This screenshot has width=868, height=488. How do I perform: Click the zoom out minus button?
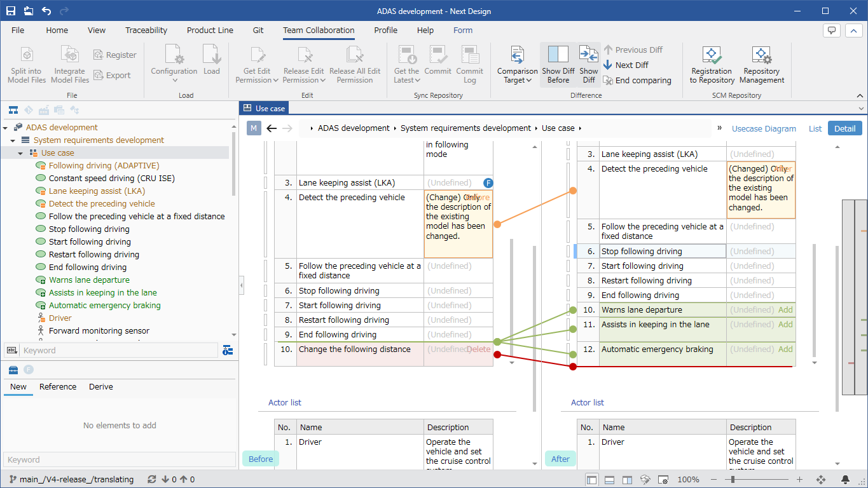pos(713,480)
